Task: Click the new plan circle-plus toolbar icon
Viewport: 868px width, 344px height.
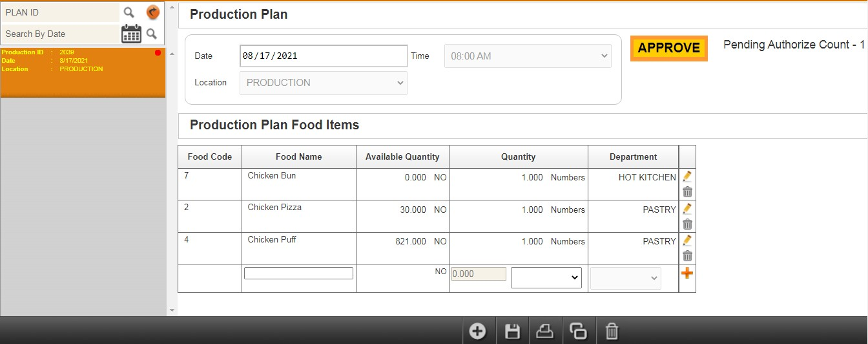Action: click(477, 332)
